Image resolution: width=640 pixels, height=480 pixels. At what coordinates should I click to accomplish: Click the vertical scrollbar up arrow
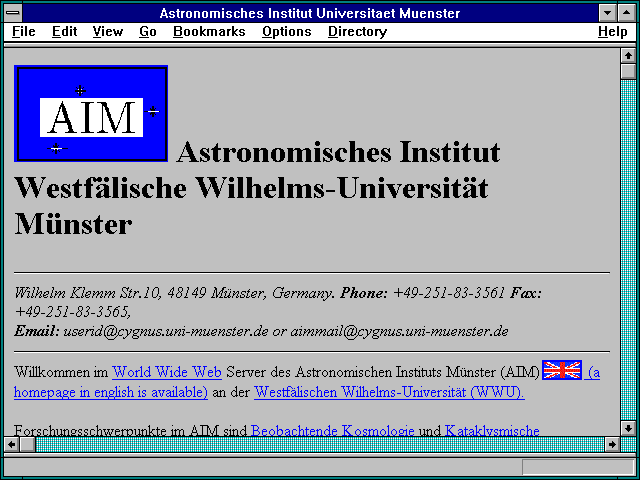628,56
